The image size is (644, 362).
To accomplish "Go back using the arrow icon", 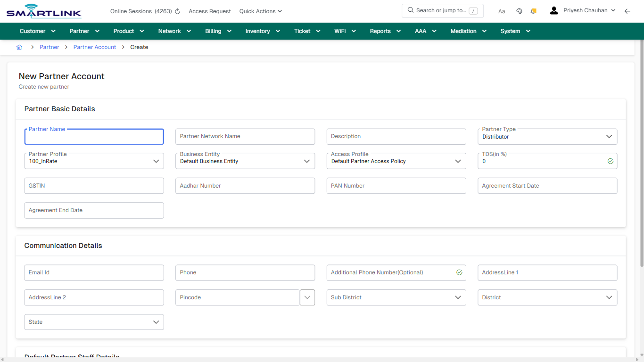I will [627, 11].
